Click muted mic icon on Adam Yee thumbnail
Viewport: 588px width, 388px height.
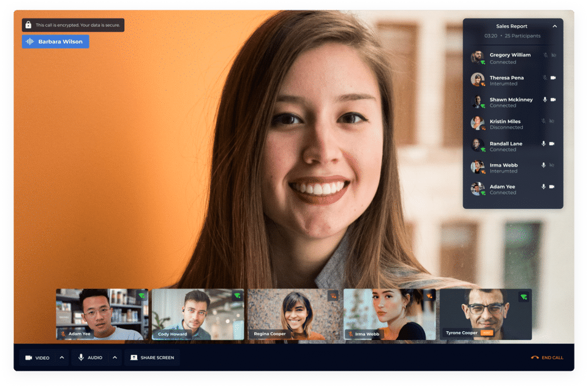click(63, 334)
